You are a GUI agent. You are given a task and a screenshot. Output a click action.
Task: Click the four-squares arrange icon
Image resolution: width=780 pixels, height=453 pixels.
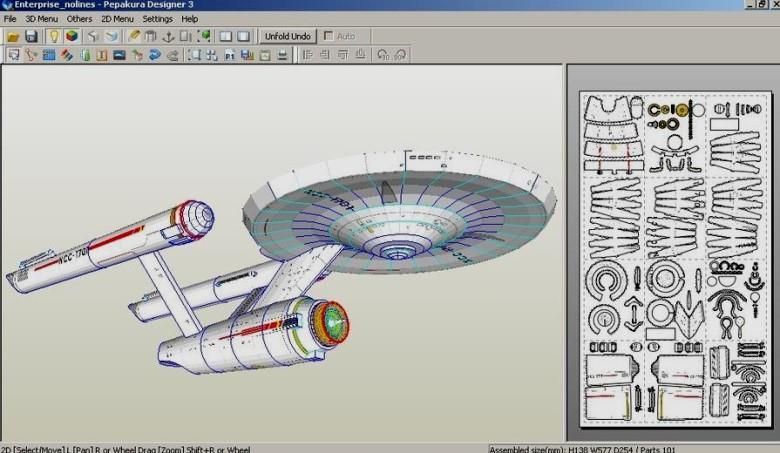pos(211,55)
